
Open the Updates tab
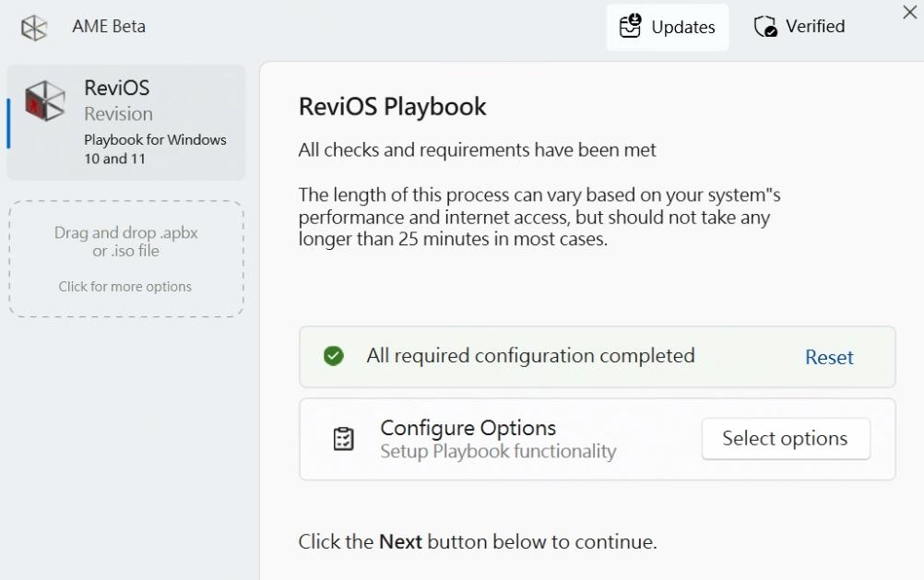tap(668, 28)
